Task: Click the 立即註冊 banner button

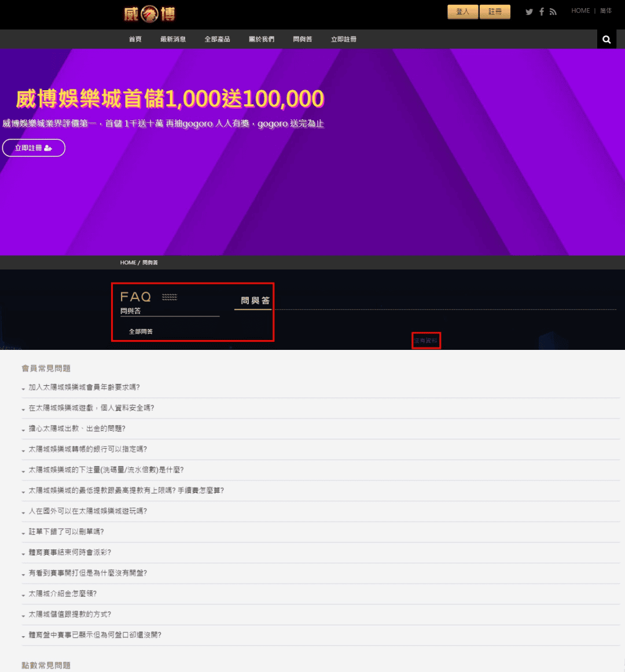Action: point(34,148)
